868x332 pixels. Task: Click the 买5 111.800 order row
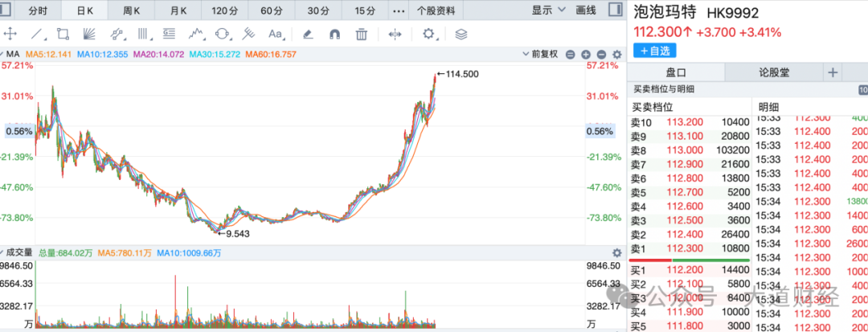(690, 326)
